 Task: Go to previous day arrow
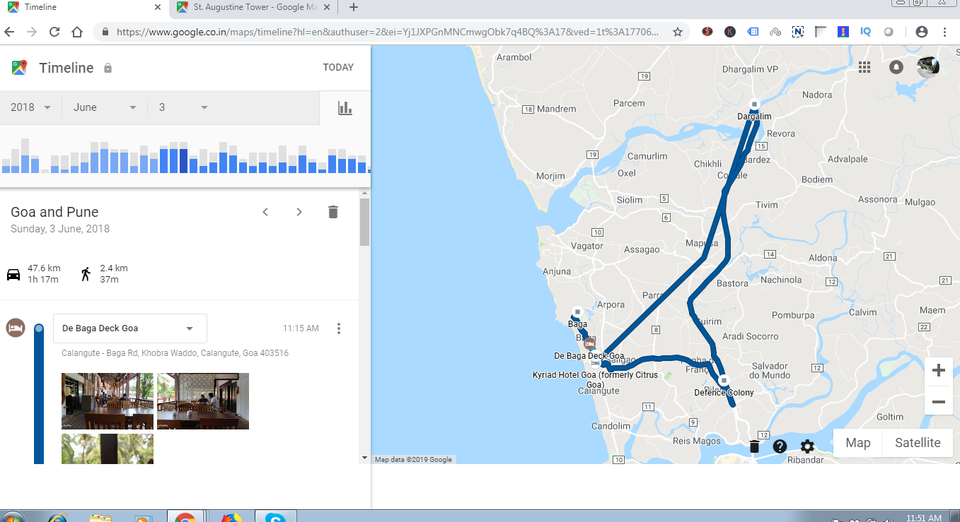click(265, 212)
